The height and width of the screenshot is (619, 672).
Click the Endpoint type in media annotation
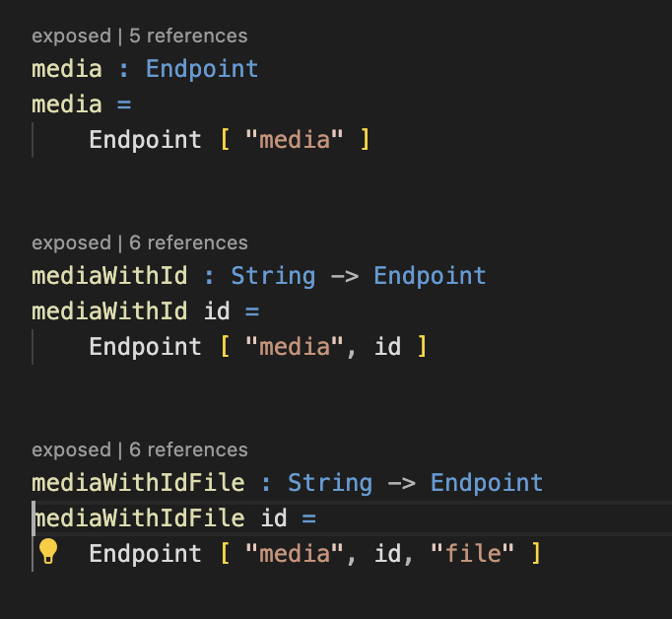point(202,69)
